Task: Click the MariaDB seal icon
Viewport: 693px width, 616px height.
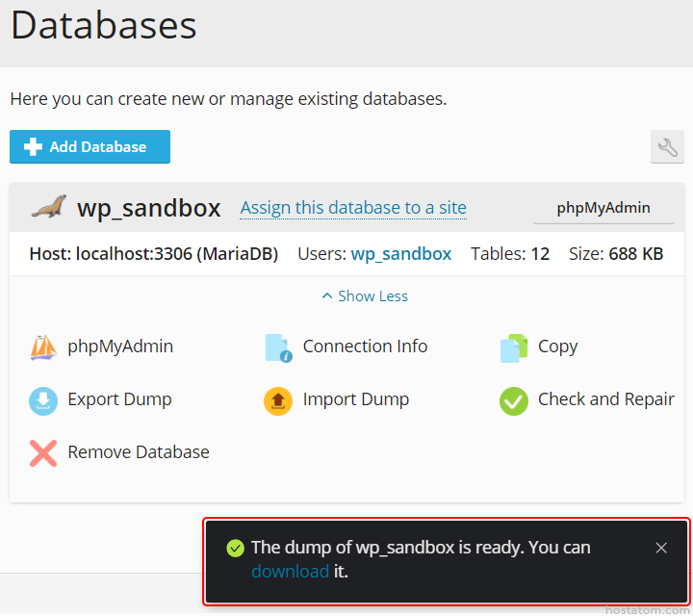Action: tap(47, 207)
